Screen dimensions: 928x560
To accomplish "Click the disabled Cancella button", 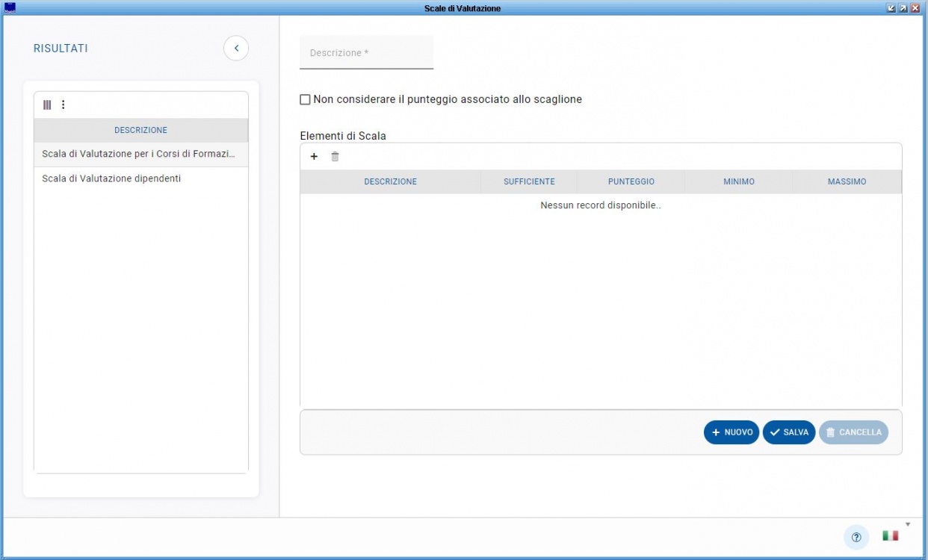I will [853, 432].
